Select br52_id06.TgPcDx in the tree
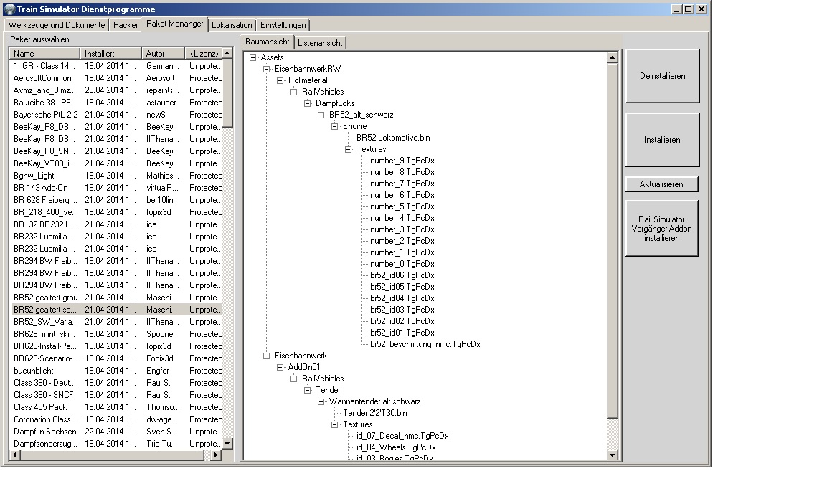This screenshot has width=827, height=504. [402, 275]
